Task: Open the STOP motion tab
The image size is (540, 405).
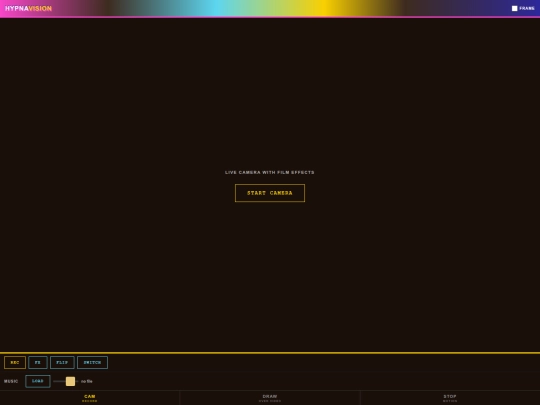Action: pos(450,398)
